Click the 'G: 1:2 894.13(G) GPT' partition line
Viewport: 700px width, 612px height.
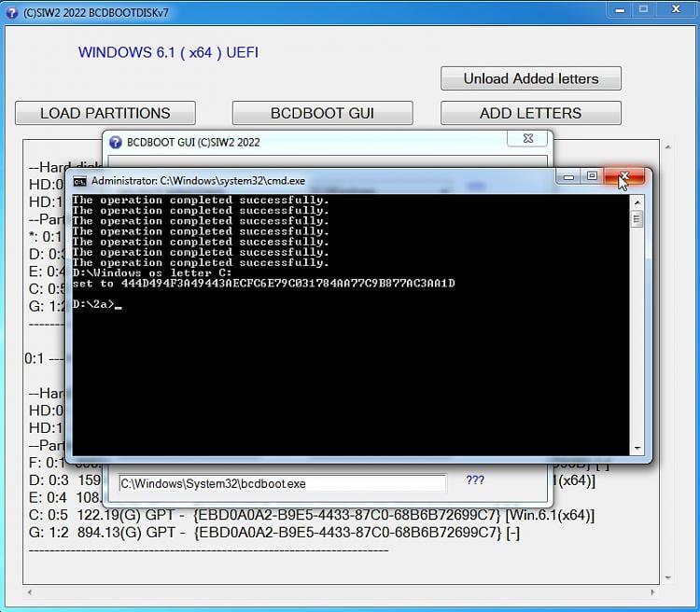coord(274,533)
